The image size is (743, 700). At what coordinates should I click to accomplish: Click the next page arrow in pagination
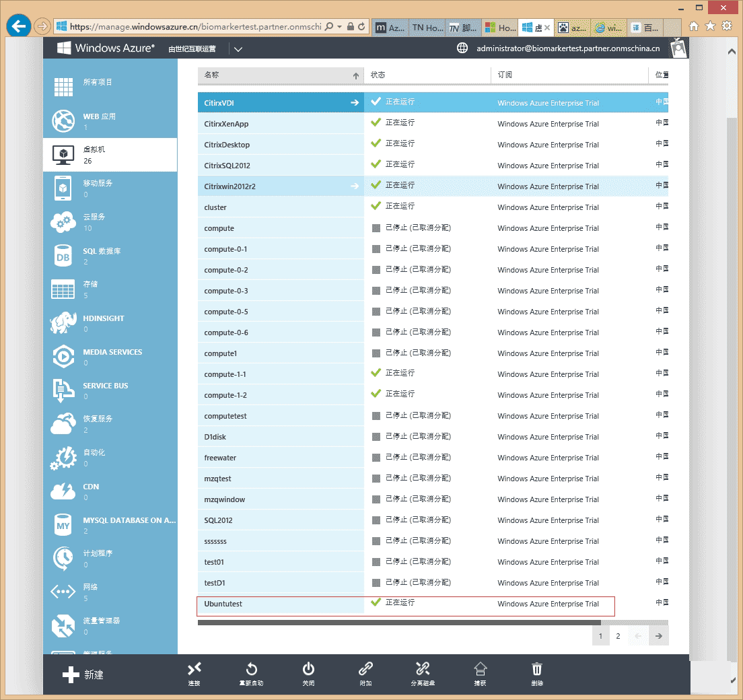[x=659, y=636]
